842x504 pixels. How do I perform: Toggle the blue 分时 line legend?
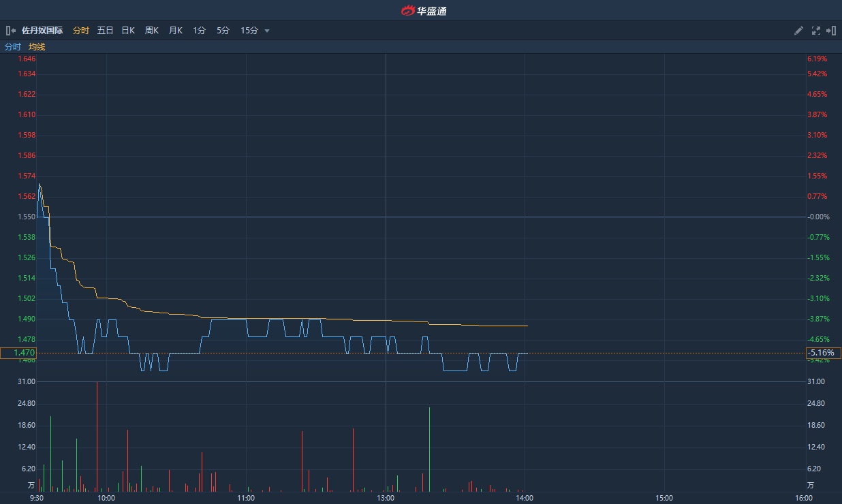(x=13, y=47)
